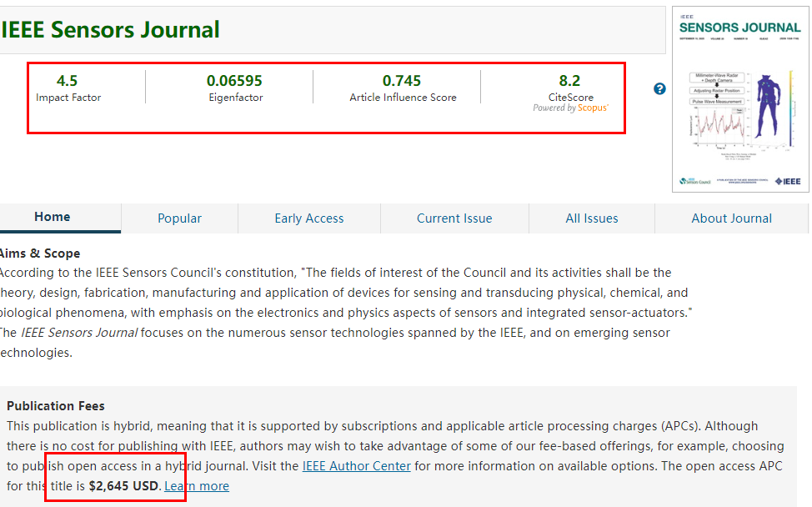Visit the IEEE Author Center link
Screen dimensions: 812x507
tap(356, 466)
